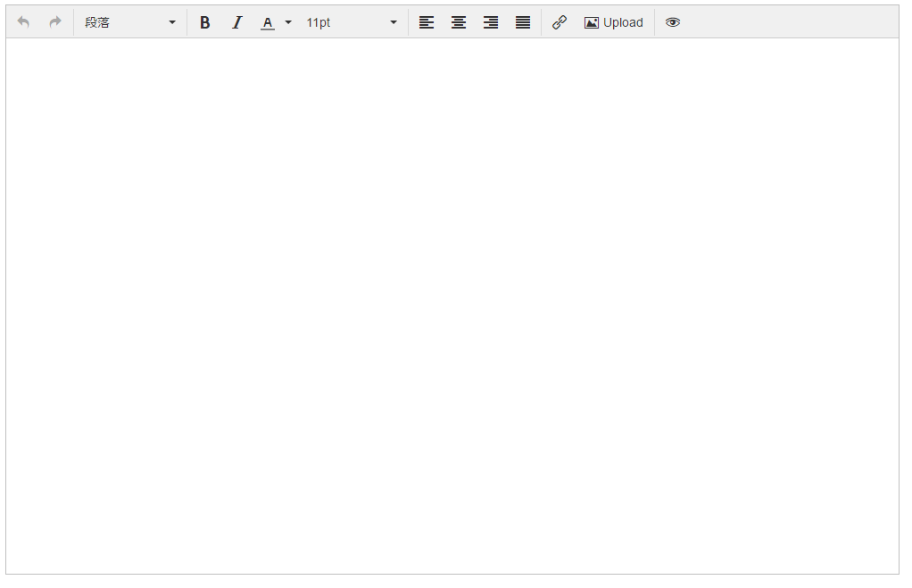Insert a link with chain icon

[560, 22]
